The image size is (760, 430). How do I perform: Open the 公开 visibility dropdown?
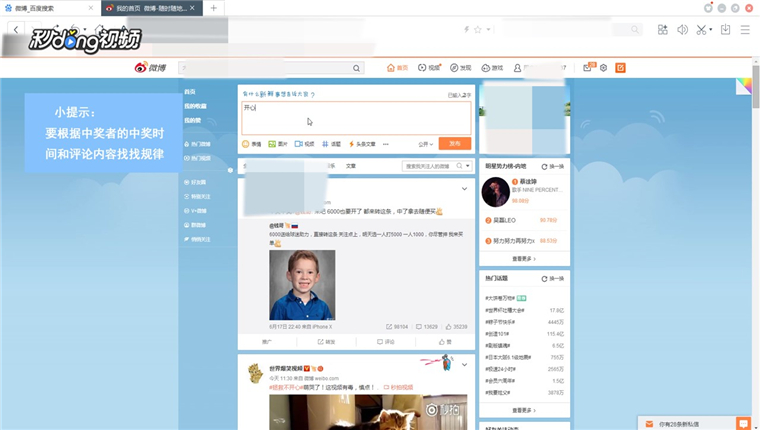point(426,144)
